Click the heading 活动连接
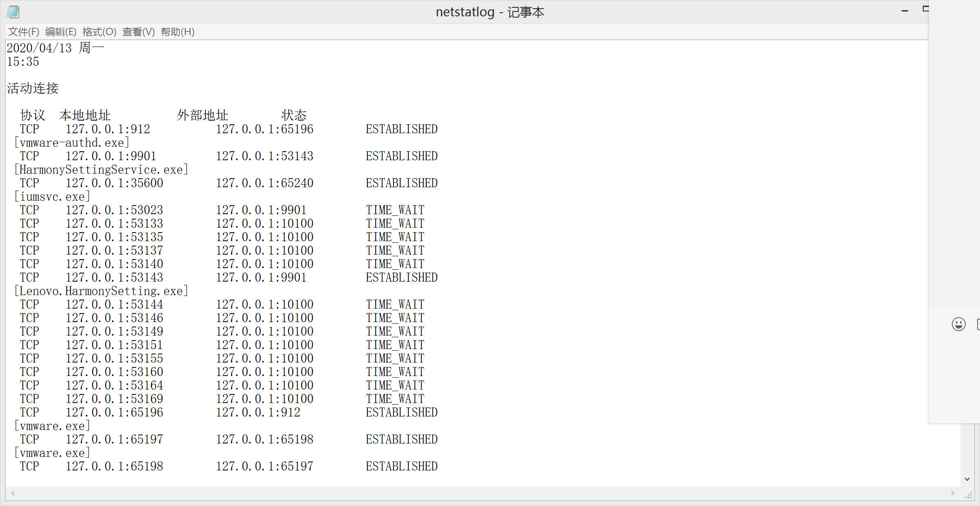The width and height of the screenshot is (980, 506). click(33, 88)
